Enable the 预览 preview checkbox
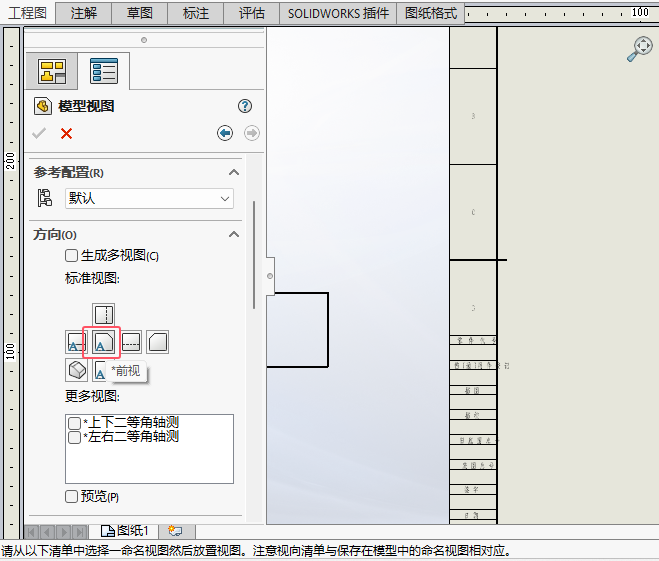The width and height of the screenshot is (659, 561). 71,496
